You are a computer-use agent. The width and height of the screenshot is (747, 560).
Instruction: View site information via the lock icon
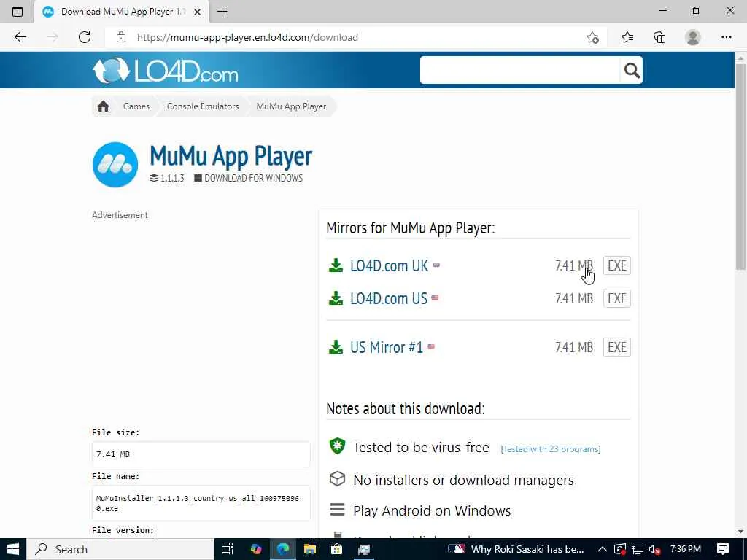tap(121, 37)
